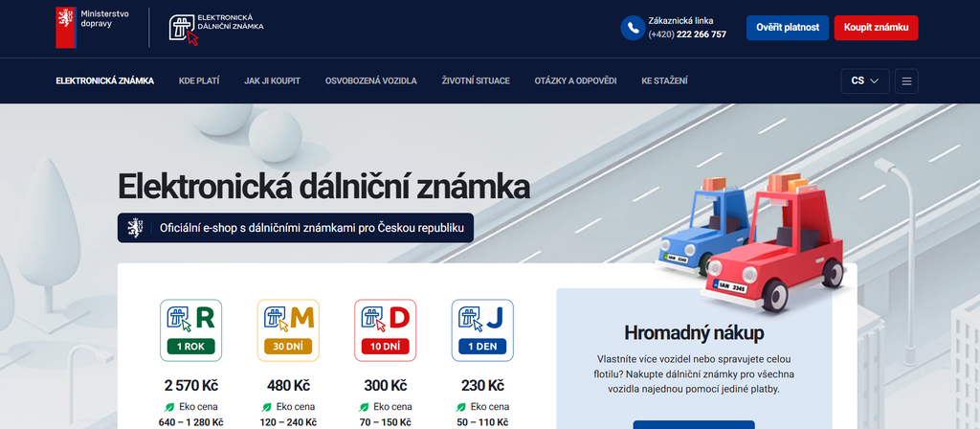Click the lion emblem in the official e-shop banner
This screenshot has width=980, height=429.
135,228
